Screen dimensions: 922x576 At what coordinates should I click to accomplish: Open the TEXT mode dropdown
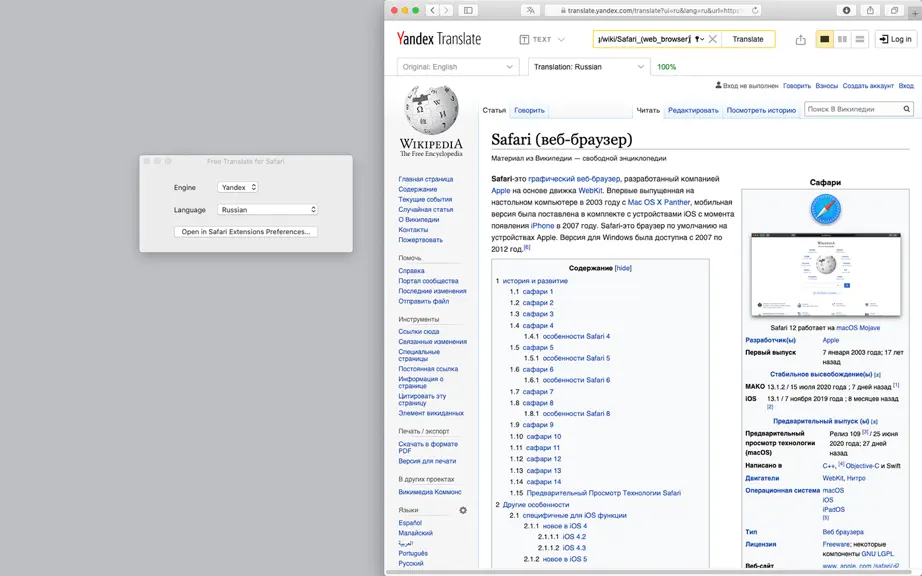pyautogui.click(x=542, y=39)
